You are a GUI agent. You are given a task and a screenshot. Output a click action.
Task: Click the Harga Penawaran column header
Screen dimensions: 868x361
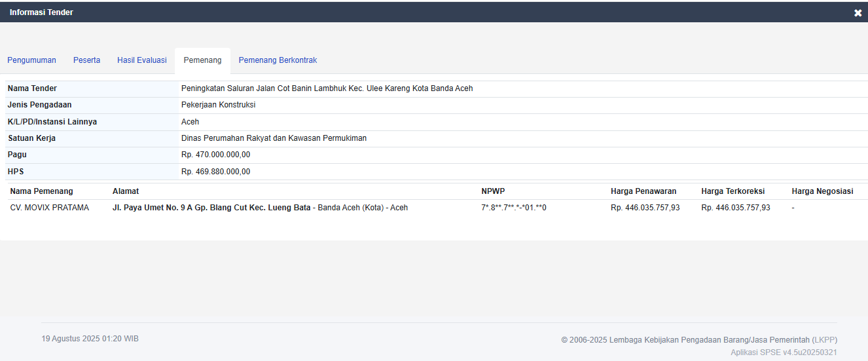tap(643, 191)
